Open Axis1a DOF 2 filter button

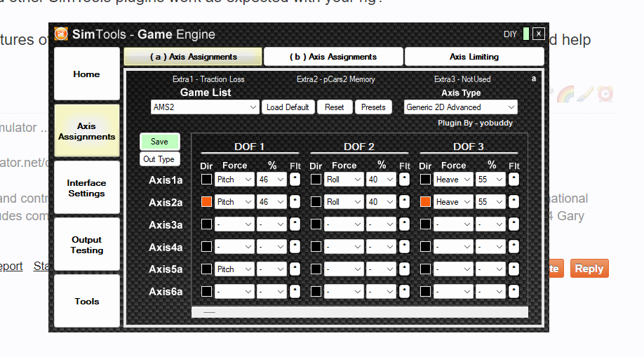click(x=404, y=180)
